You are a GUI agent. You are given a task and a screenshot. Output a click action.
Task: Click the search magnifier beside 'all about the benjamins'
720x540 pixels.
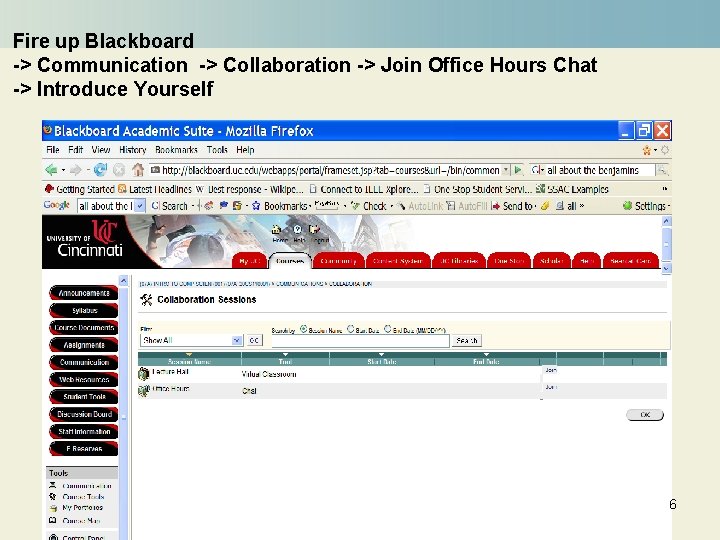(662, 170)
